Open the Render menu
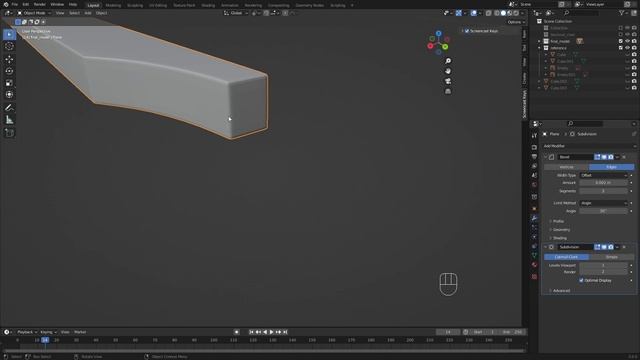This screenshot has height=360, width=640. pyautogui.click(x=40, y=4)
